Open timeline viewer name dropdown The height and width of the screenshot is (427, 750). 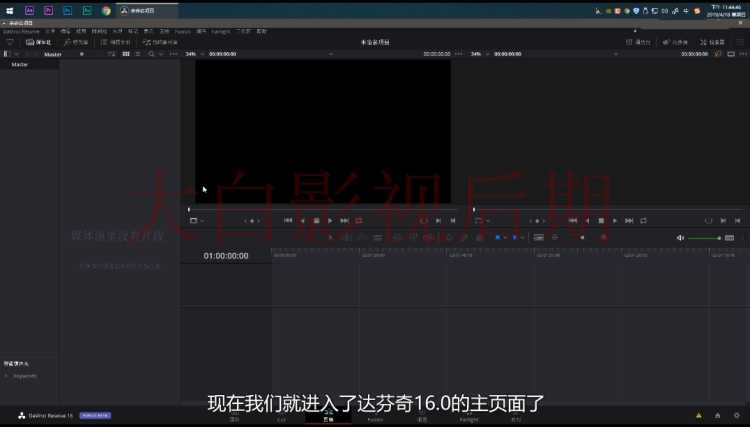[616, 54]
